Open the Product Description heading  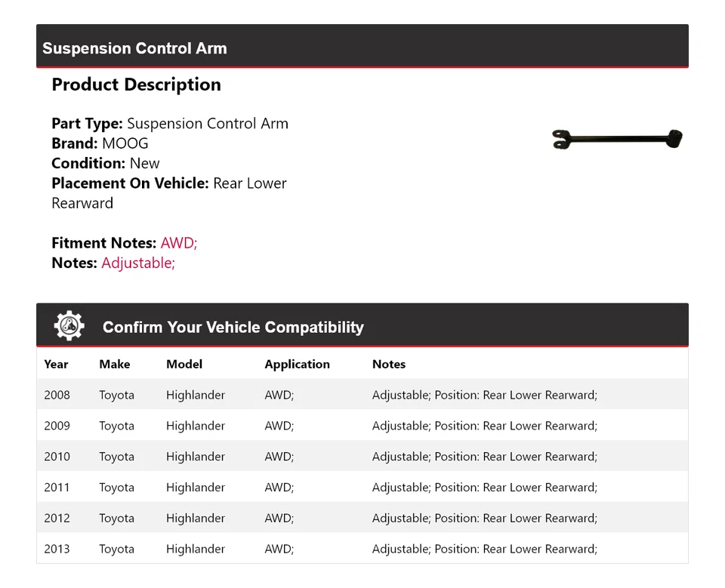[x=136, y=85]
